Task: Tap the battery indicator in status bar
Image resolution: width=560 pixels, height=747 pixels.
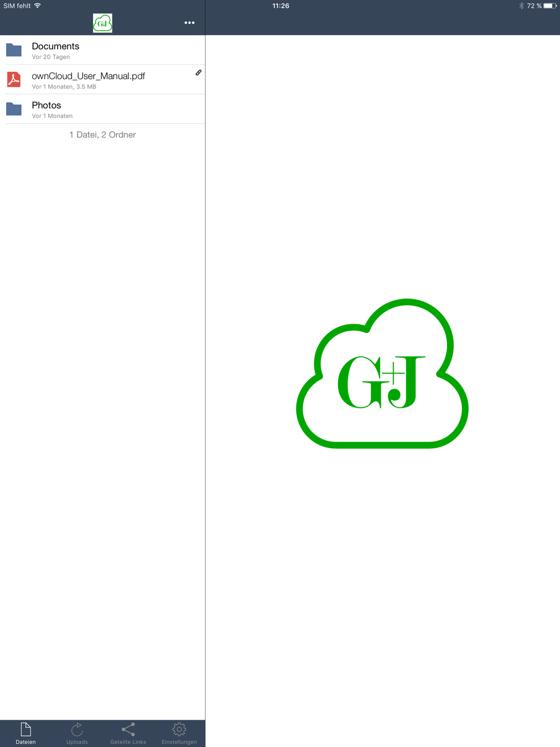Action: click(550, 6)
